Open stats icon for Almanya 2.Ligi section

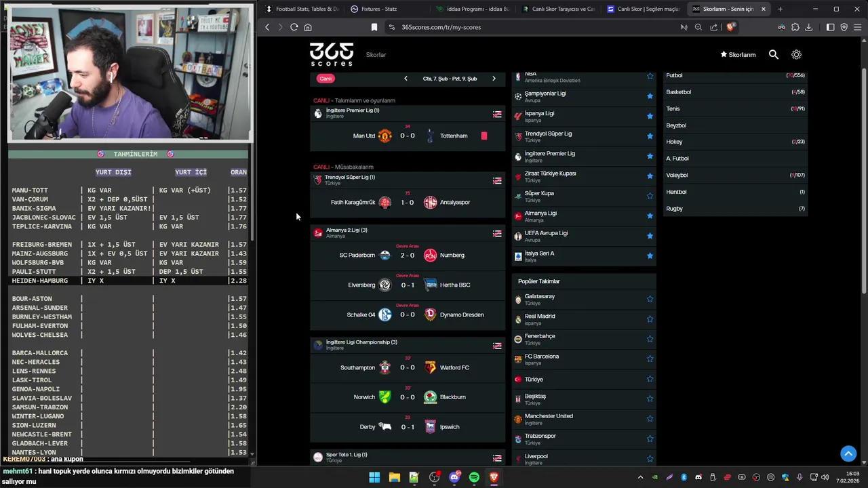pyautogui.click(x=497, y=233)
